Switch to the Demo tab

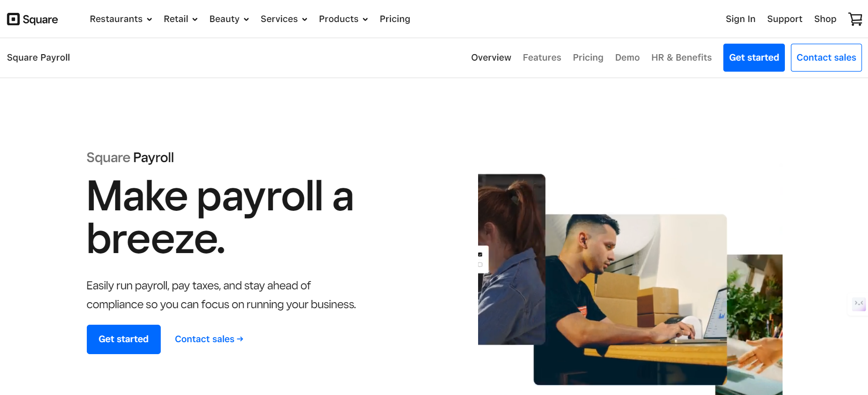coord(627,57)
